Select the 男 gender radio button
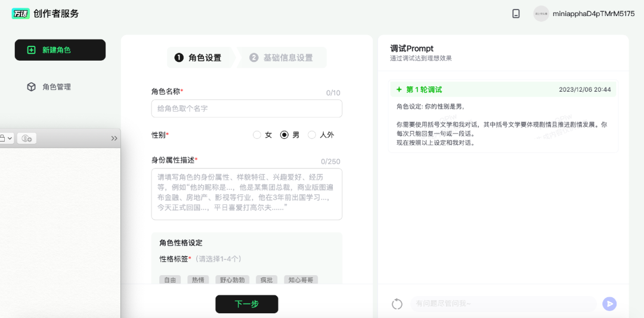Screen dimensions: 644x318 coord(284,135)
